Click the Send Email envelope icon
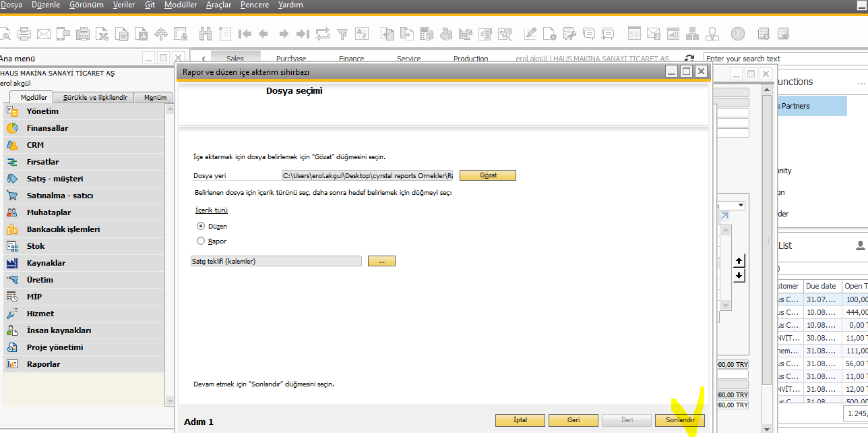The width and height of the screenshot is (868, 437). point(44,33)
